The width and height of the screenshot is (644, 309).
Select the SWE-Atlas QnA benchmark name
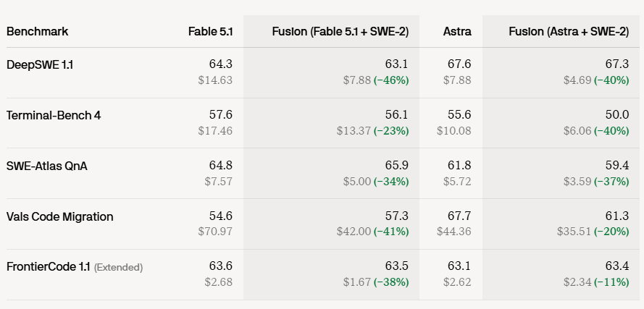coord(47,166)
